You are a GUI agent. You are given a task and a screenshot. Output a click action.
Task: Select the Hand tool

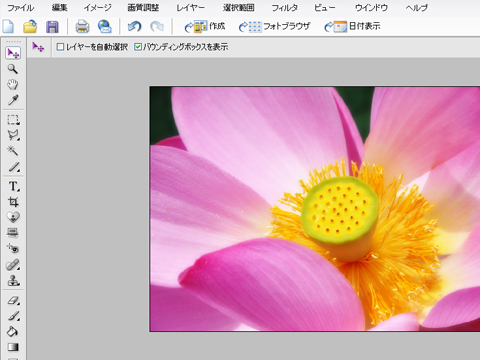[13, 84]
